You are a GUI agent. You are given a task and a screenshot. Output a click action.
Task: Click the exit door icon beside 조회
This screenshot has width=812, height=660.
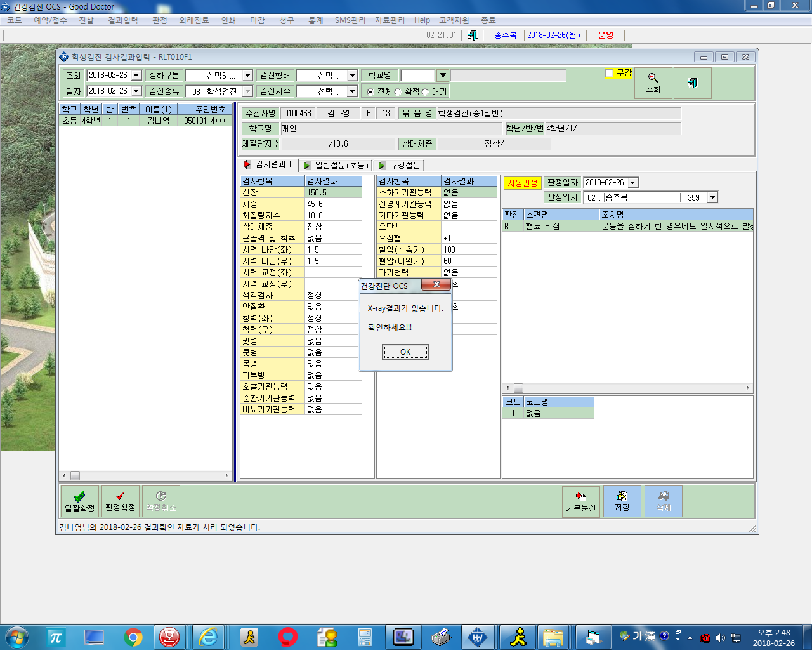[x=692, y=82]
